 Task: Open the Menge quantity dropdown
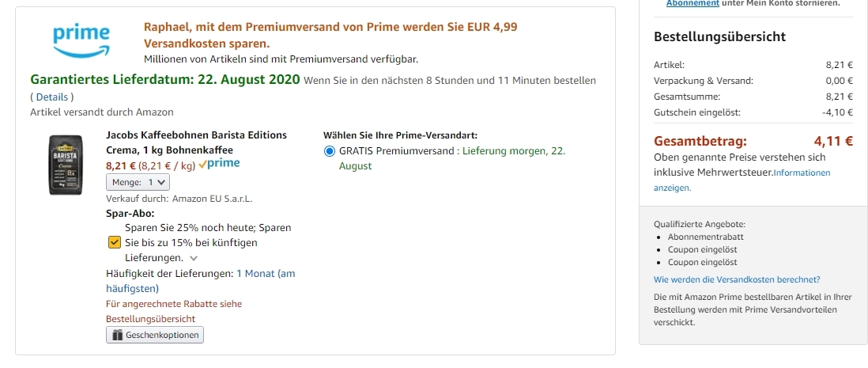pyautogui.click(x=138, y=182)
